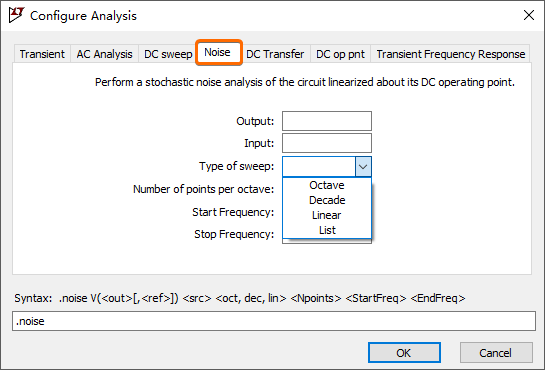
Task: Confirm with the OK button
Action: click(x=404, y=353)
